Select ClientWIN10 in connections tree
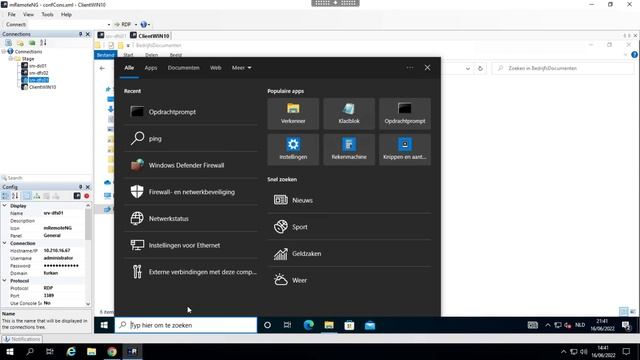This screenshot has width=640, height=360. tap(42, 87)
